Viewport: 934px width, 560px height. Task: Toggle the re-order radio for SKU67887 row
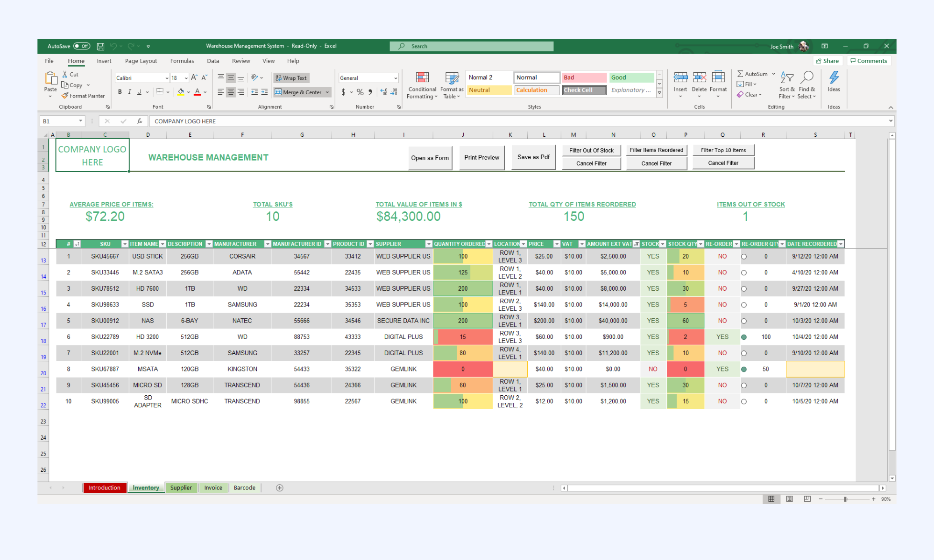coord(744,369)
